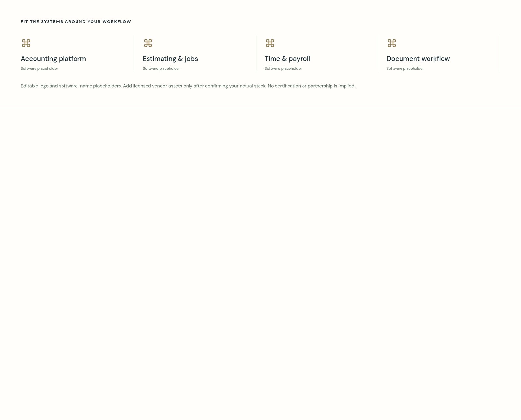Click 'Software placeholder' under Time & payroll

[283, 68]
